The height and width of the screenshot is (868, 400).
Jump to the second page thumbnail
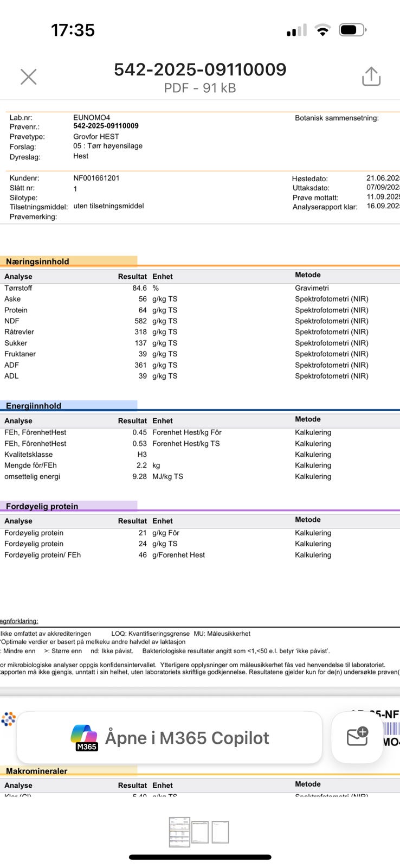point(200,832)
